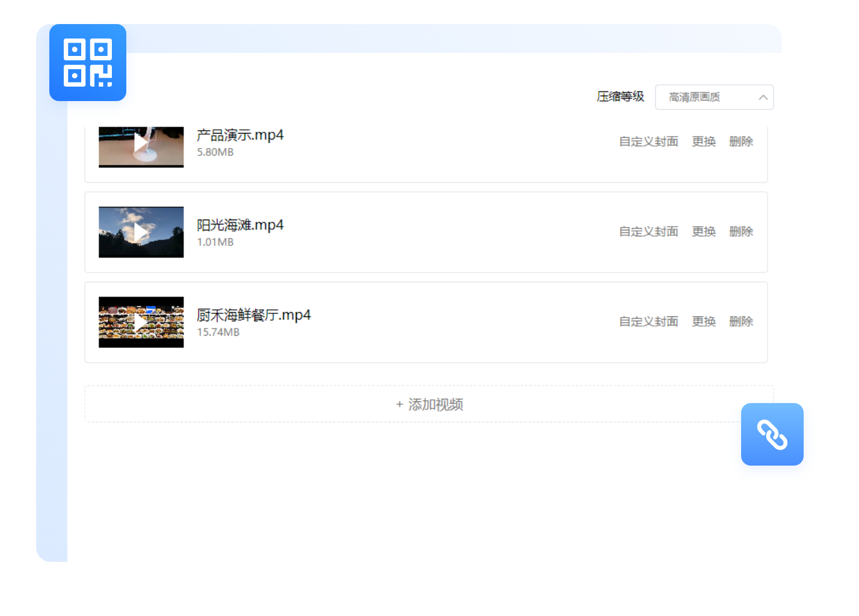Play the 厨禾海鲜餐厅.mp4 video thumbnail
Viewport: 859px width, 616px height.
coord(141,322)
